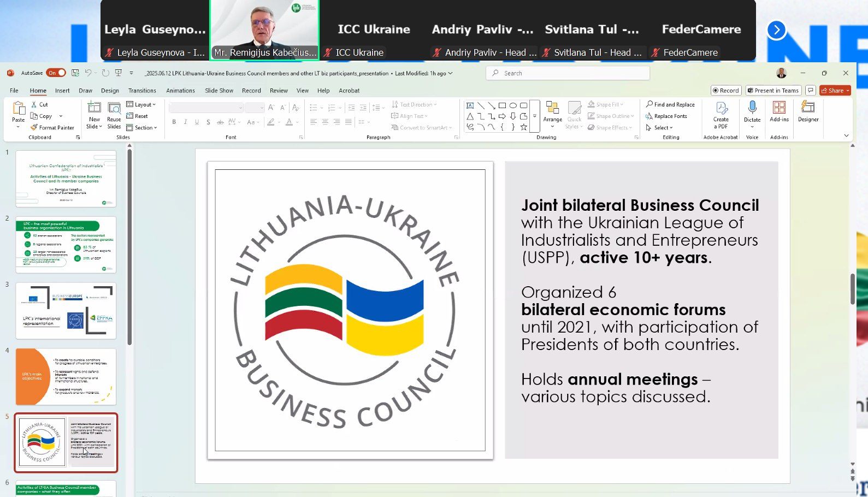Center the text alignment

(325, 122)
